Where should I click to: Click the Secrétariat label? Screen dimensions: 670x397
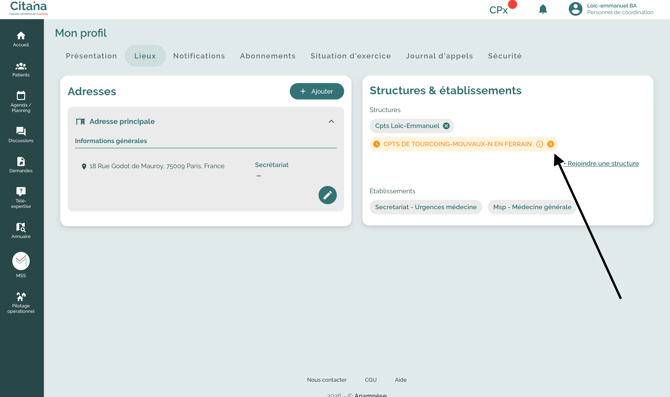pos(271,165)
